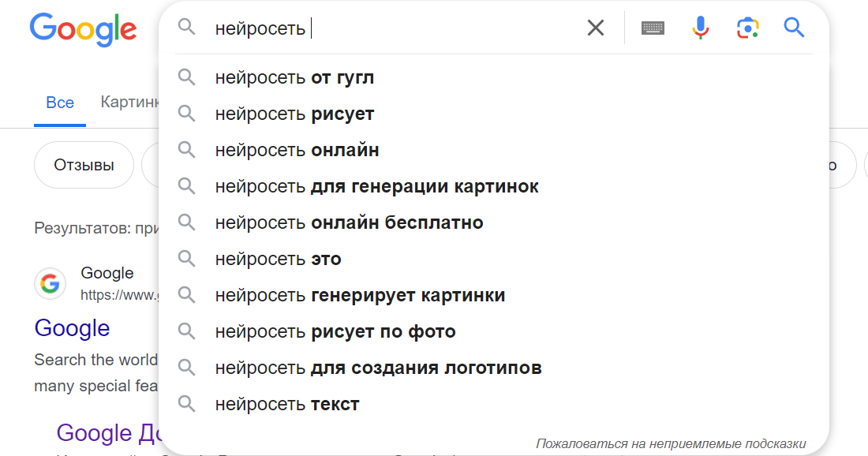The height and width of the screenshot is (456, 868).
Task: Click the 'Отзывы' filter chip
Action: pyautogui.click(x=84, y=165)
